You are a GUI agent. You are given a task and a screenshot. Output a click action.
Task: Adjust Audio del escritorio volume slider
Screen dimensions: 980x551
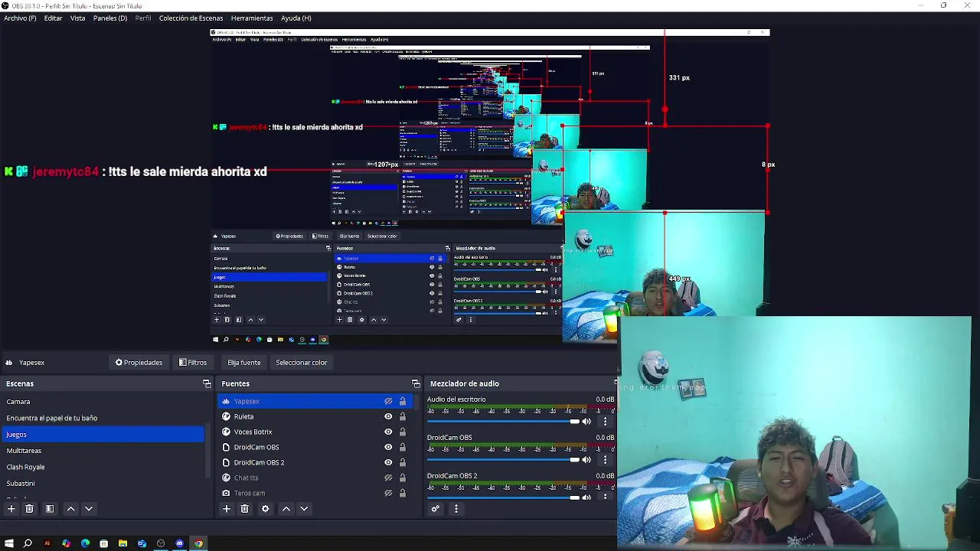503,422
